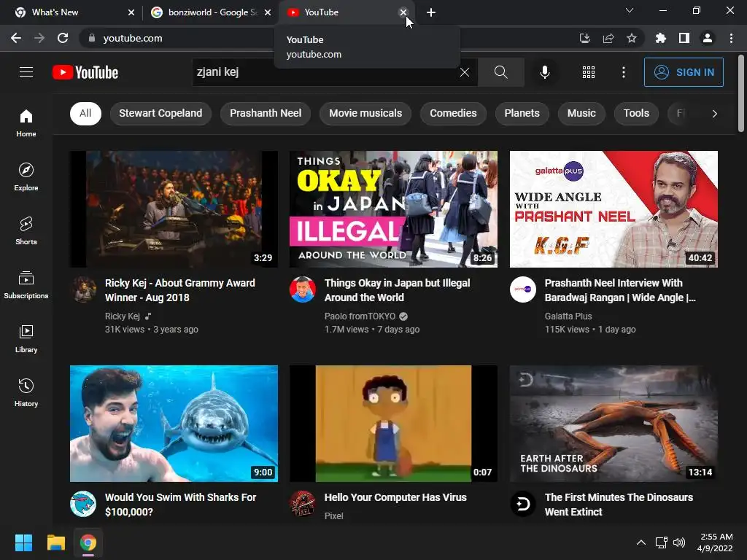Open History in the sidebar
The image size is (747, 560).
(26, 392)
